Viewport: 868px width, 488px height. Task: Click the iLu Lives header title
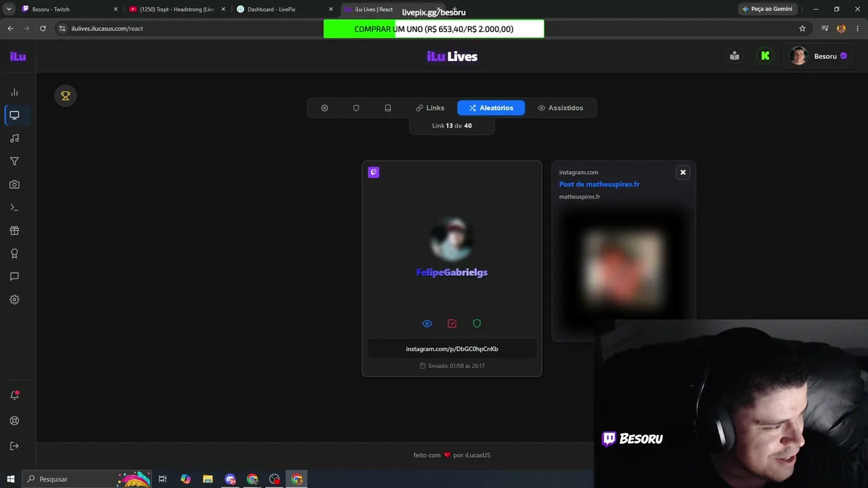452,56
